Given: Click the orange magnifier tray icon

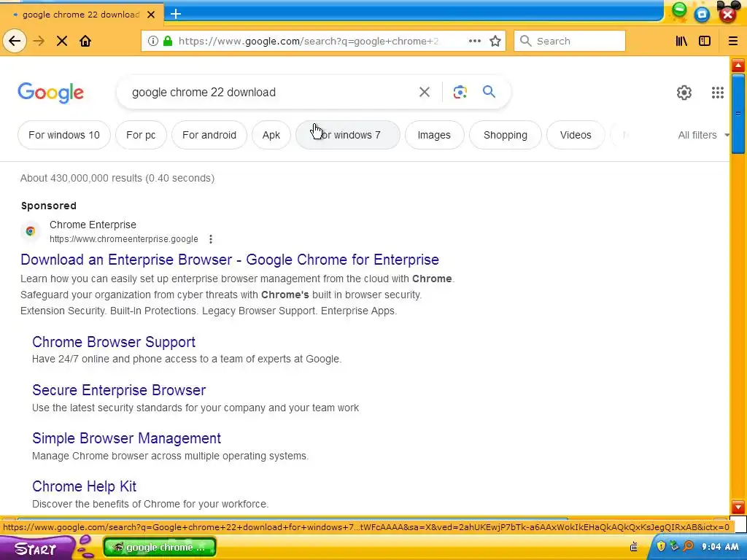Looking at the screenshot, I should tap(688, 546).
